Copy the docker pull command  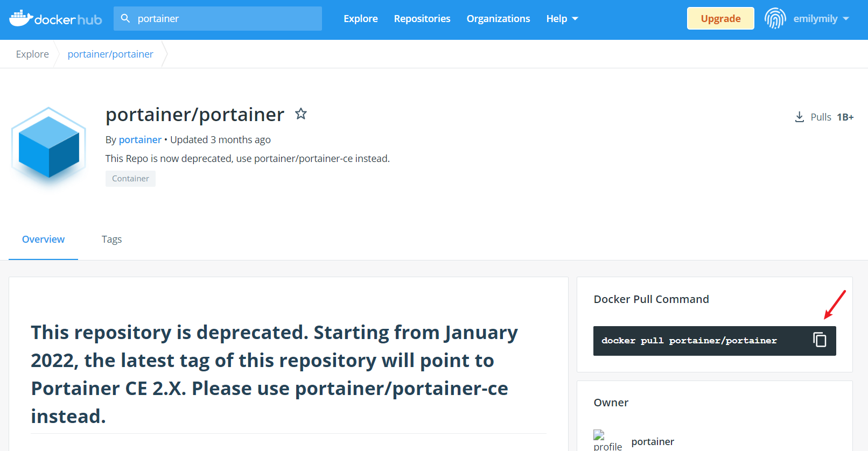820,340
